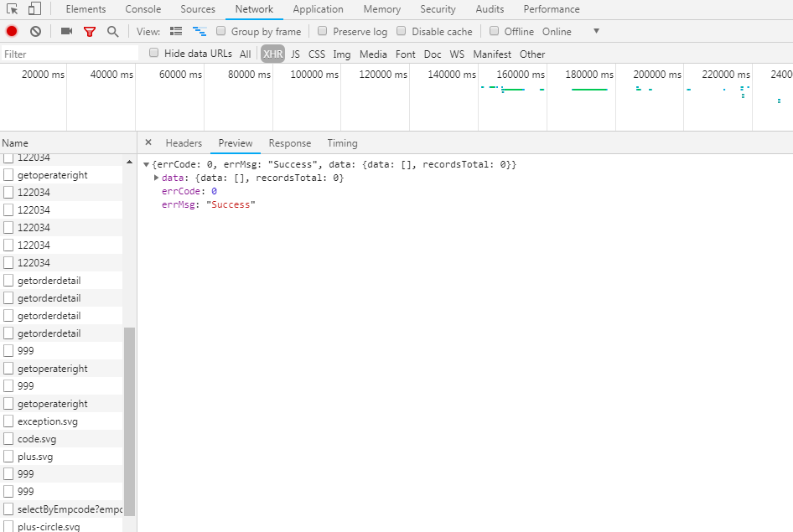Open the Elements panel tab
The height and width of the screenshot is (532, 793).
pos(86,9)
